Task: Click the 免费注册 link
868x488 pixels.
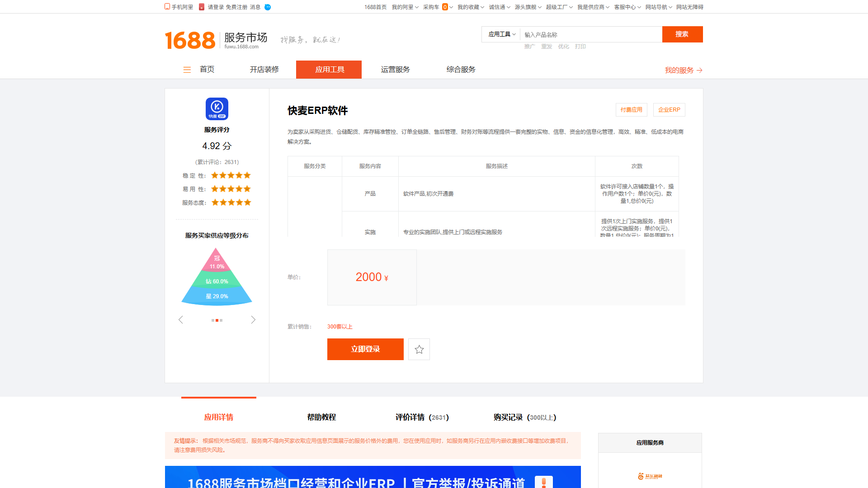Action: point(236,7)
